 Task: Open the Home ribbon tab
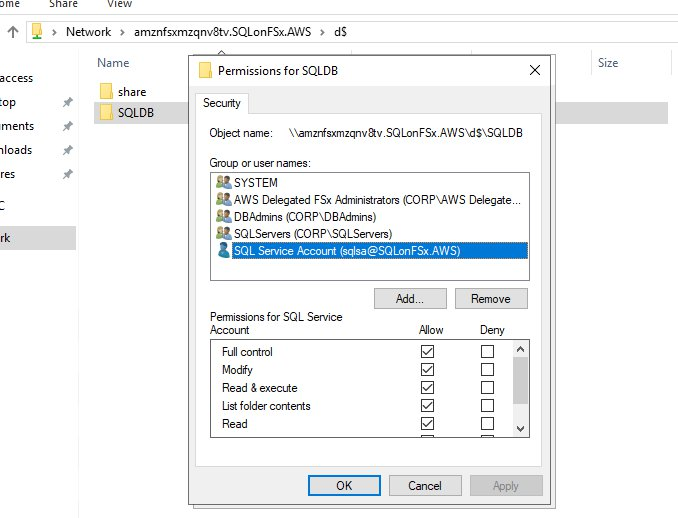[x=10, y=4]
